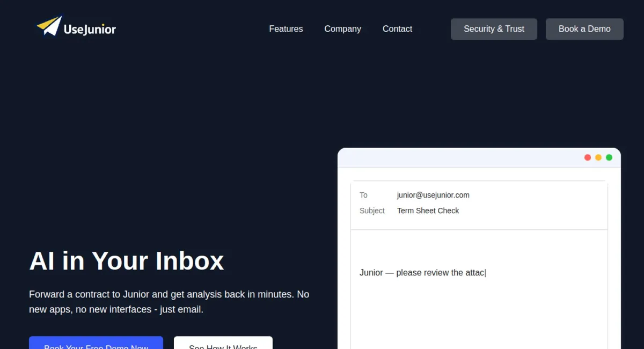The height and width of the screenshot is (349, 644).
Task: Click the To label in email mockup
Action: [363, 195]
